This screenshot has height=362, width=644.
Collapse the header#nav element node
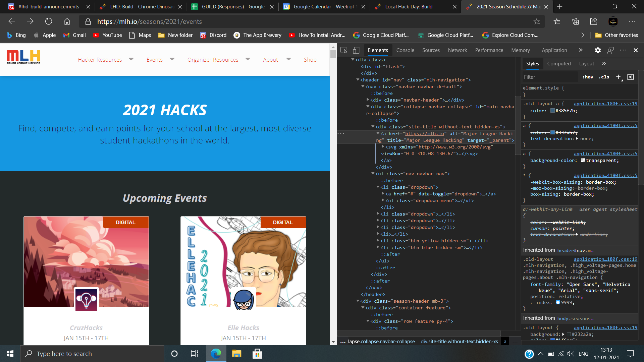tap(358, 80)
